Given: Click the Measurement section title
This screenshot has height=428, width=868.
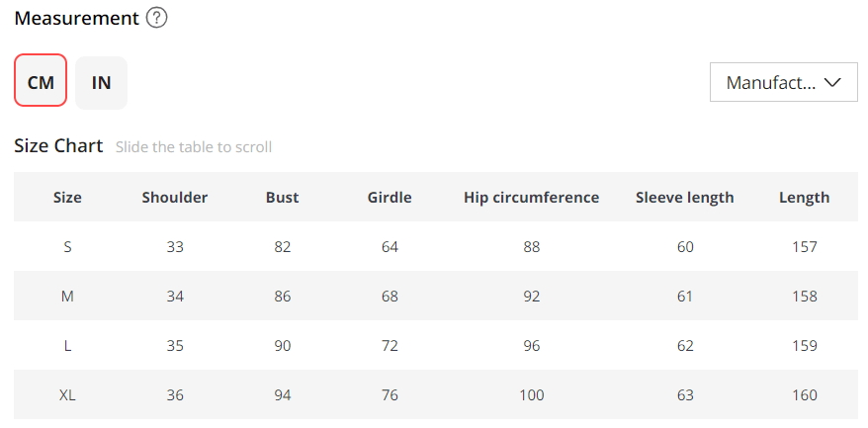Looking at the screenshot, I should point(76,18).
